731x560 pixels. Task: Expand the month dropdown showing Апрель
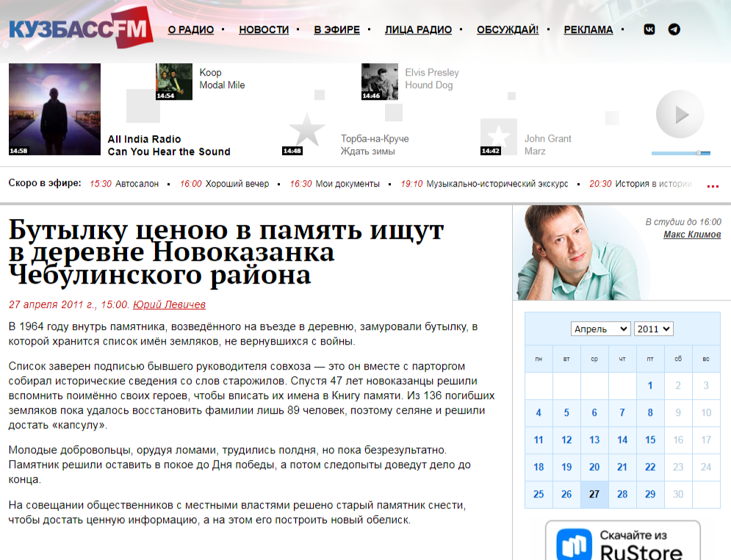point(601,329)
